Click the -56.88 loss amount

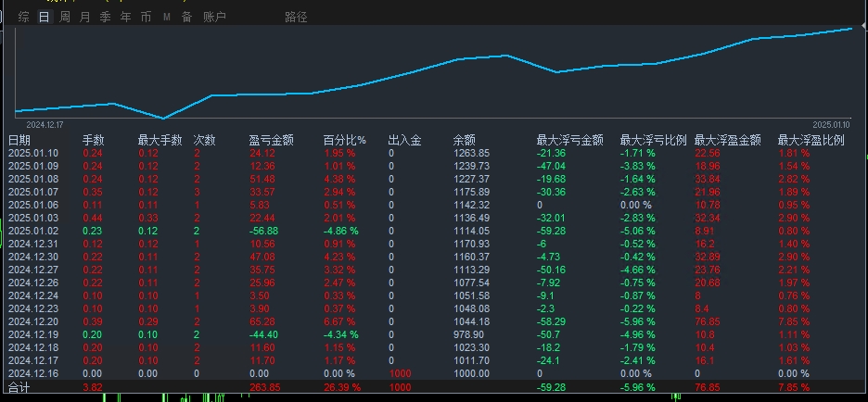point(263,232)
